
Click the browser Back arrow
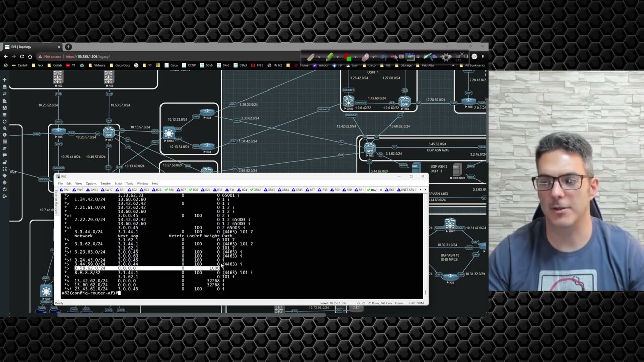click(x=6, y=56)
